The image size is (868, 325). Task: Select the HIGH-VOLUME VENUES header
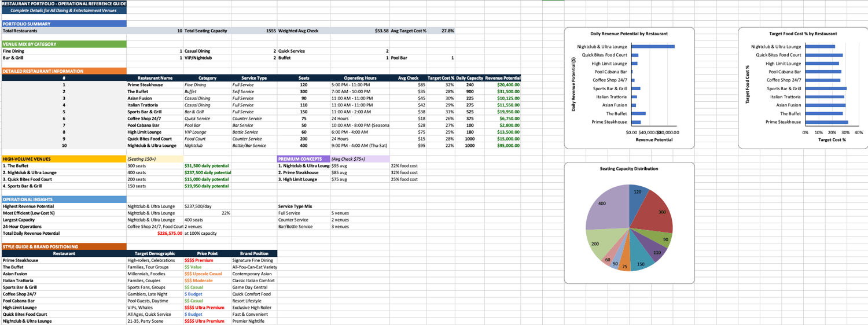click(63, 159)
